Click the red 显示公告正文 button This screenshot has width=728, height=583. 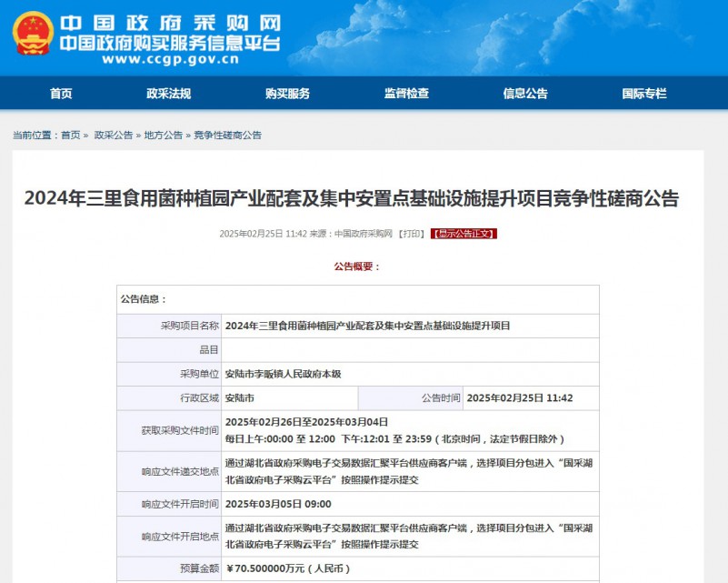(x=464, y=234)
